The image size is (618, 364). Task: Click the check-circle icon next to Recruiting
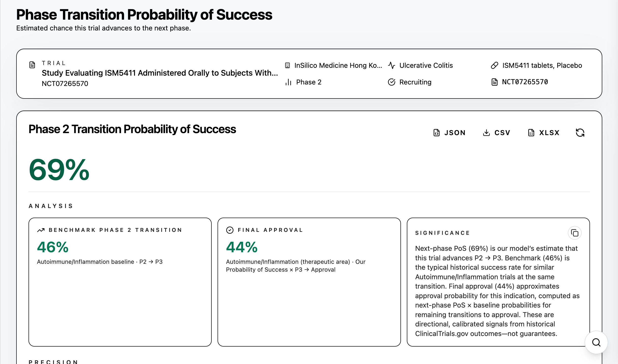point(392,82)
